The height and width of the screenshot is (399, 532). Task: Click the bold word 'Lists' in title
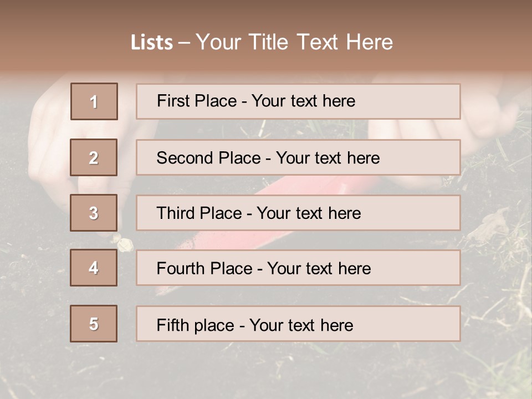coord(152,43)
